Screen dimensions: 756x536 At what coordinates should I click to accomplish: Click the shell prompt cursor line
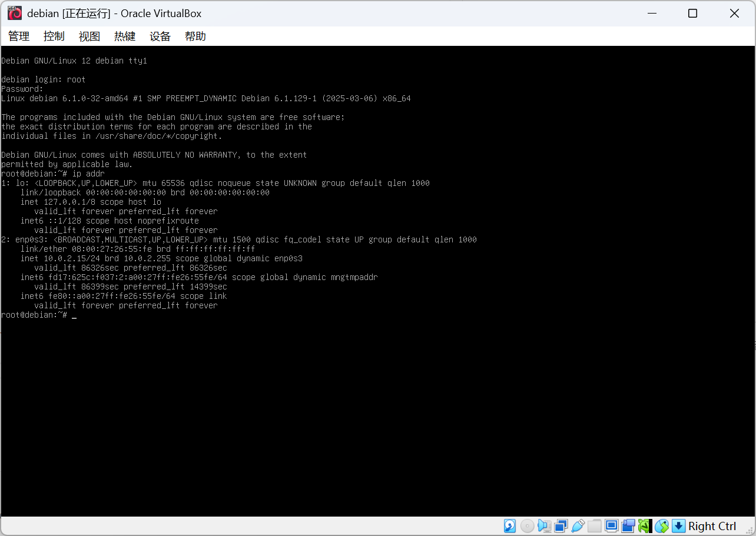point(39,315)
